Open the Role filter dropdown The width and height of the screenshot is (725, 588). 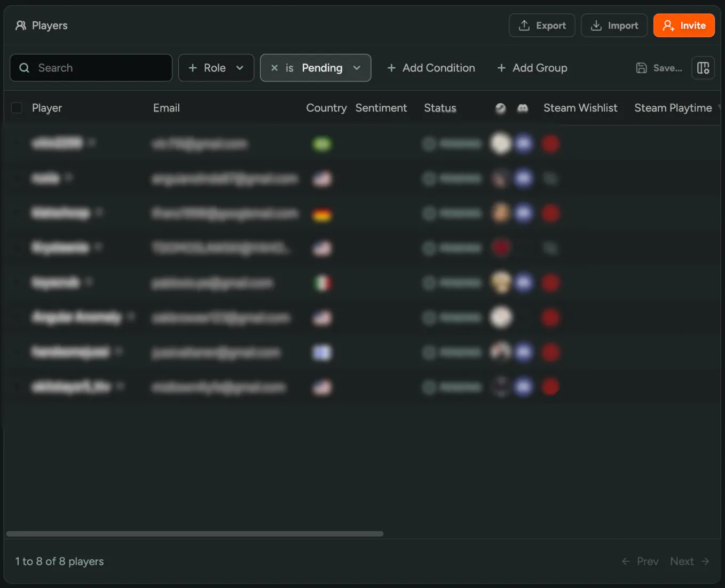click(x=216, y=68)
